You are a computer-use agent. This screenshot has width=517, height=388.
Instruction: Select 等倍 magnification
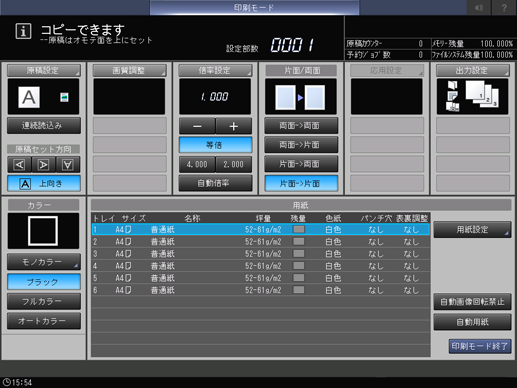pyautogui.click(x=215, y=145)
